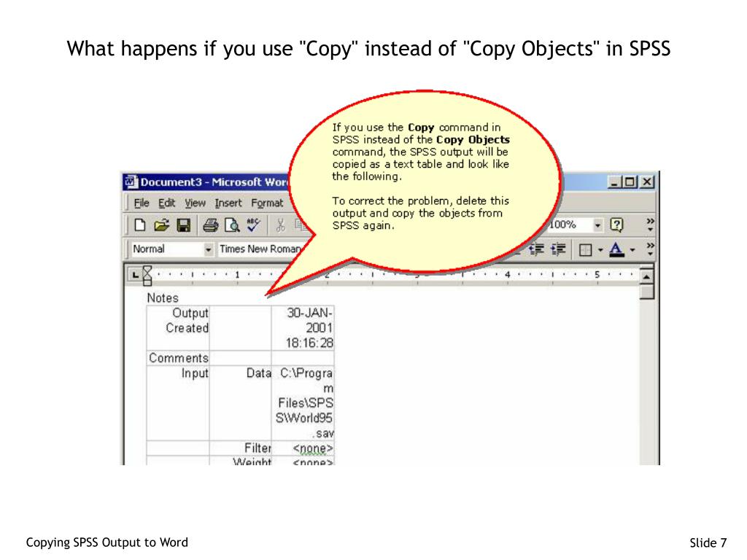Click the 'Output Created' table cell

(x=178, y=327)
